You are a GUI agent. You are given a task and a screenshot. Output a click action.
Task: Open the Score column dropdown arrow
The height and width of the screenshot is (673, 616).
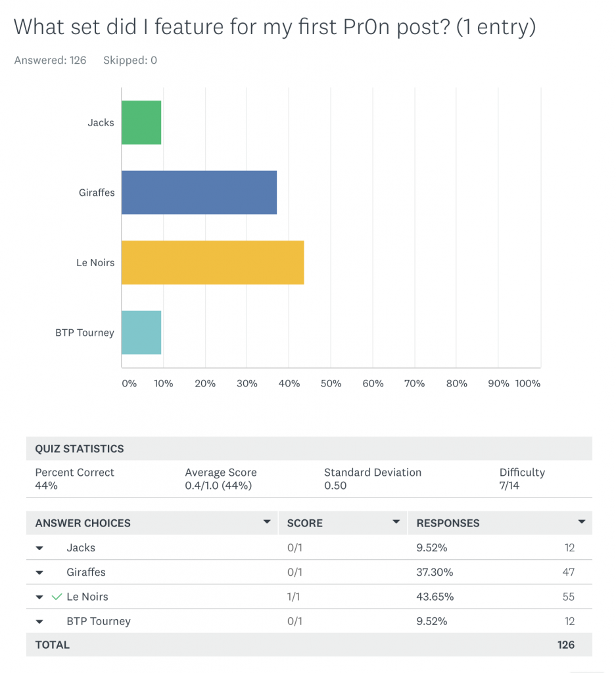tap(396, 522)
